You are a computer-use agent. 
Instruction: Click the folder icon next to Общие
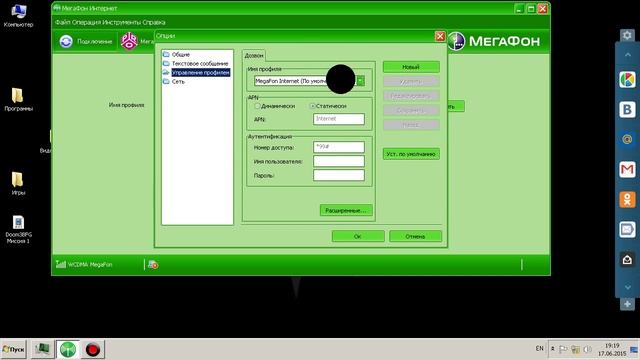pyautogui.click(x=166, y=54)
